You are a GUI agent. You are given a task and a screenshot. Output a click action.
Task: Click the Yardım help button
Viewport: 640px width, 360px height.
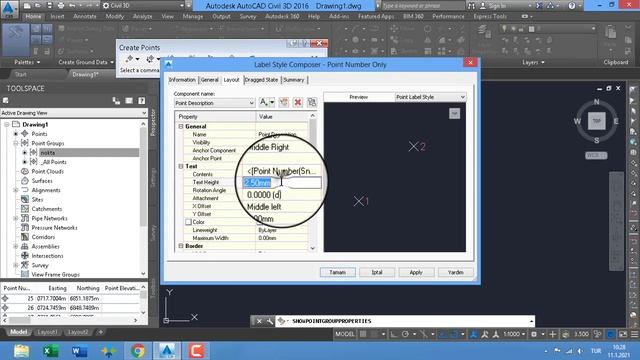pyautogui.click(x=455, y=272)
